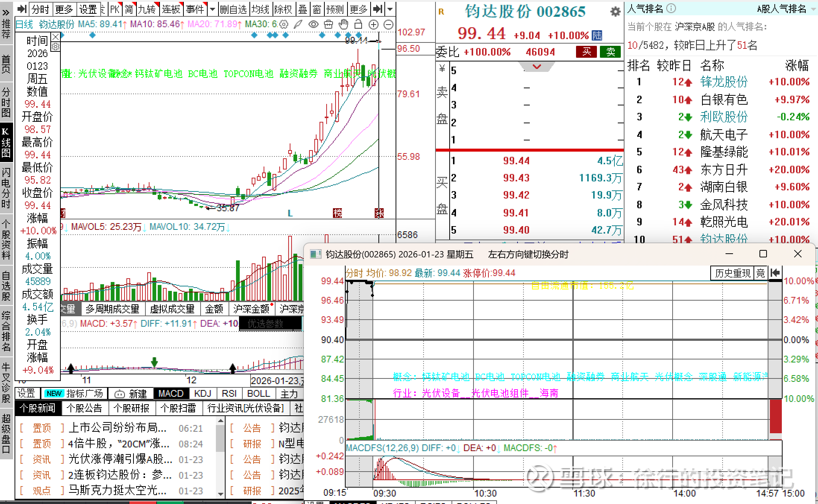Toggle the chart lock icon

(x=358, y=25)
